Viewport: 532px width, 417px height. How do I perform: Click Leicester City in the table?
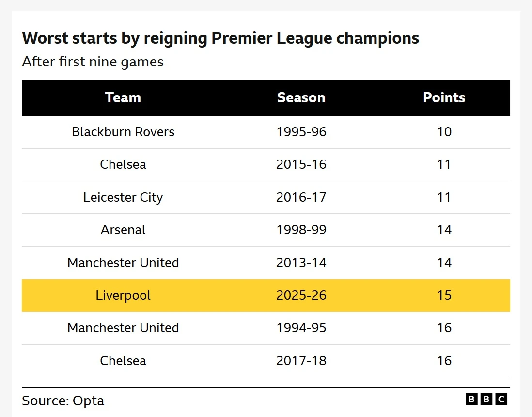tap(123, 197)
